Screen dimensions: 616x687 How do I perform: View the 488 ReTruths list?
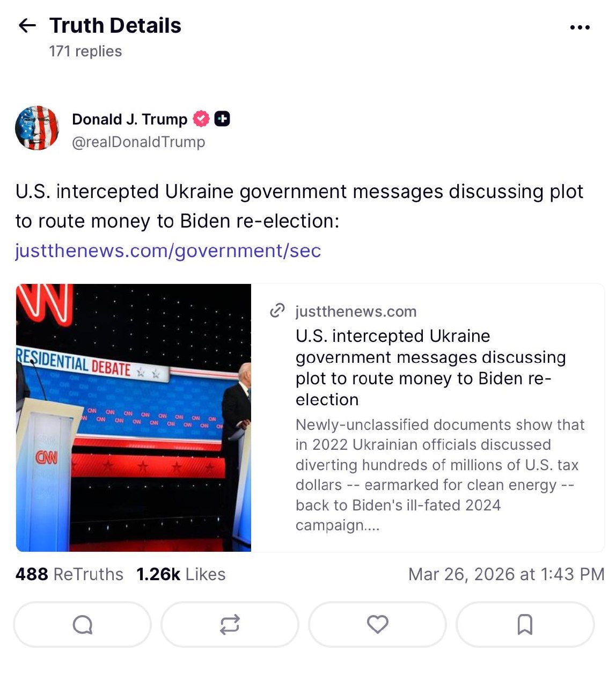tap(69, 574)
